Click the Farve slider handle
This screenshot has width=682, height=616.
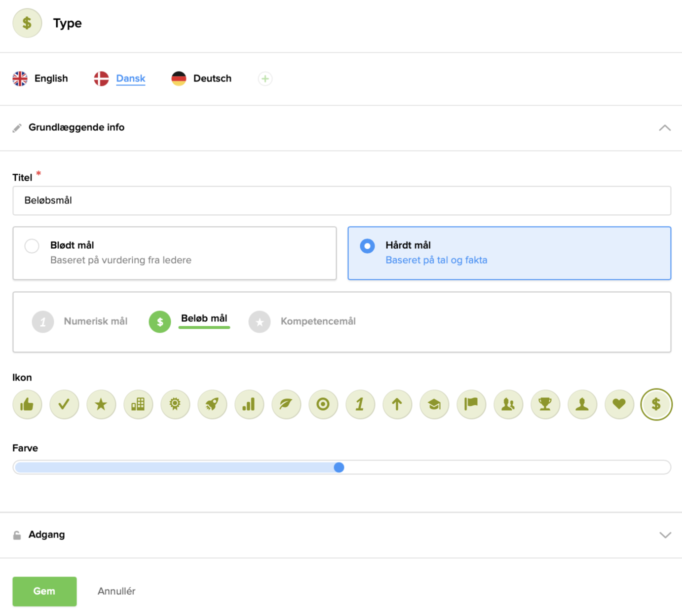pyautogui.click(x=339, y=467)
